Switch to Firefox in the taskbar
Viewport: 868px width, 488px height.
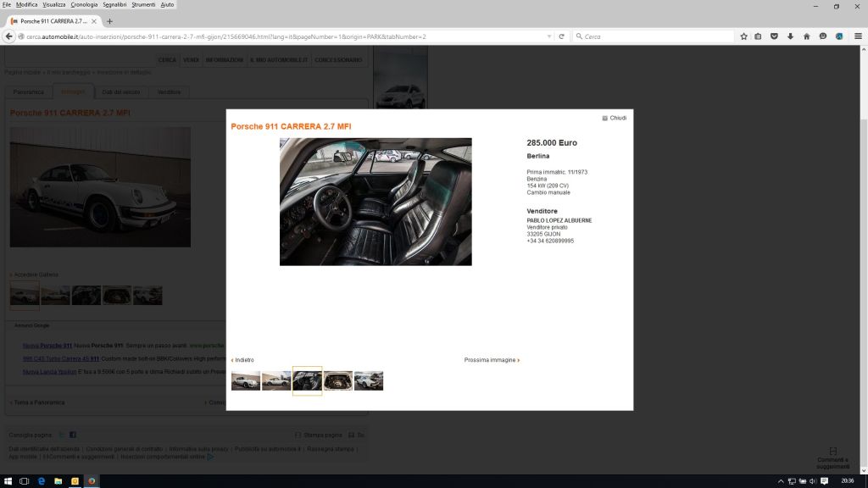point(92,481)
